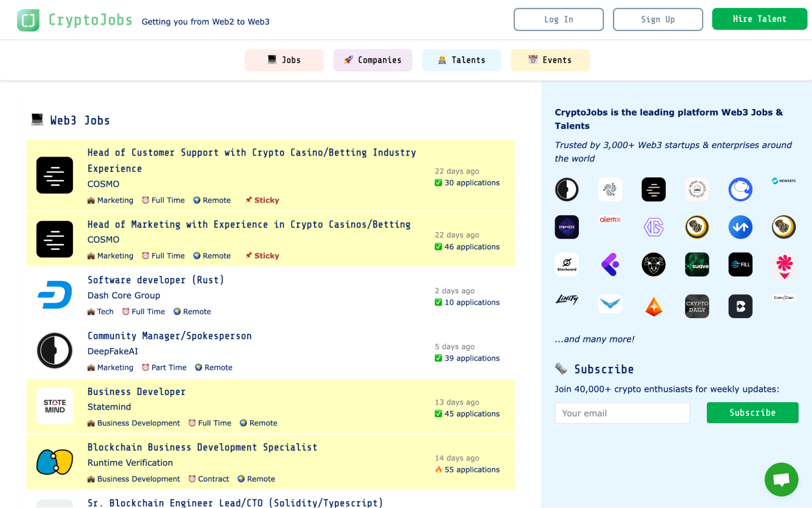Click the Runtime Verification logo
The image size is (812, 508).
click(x=55, y=462)
